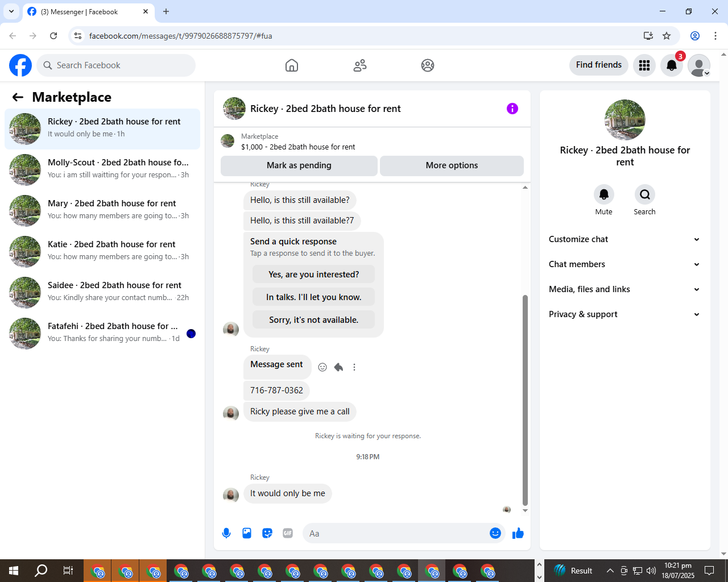Attach a photo file icon
Screen dimensions: 728x582
click(x=247, y=533)
